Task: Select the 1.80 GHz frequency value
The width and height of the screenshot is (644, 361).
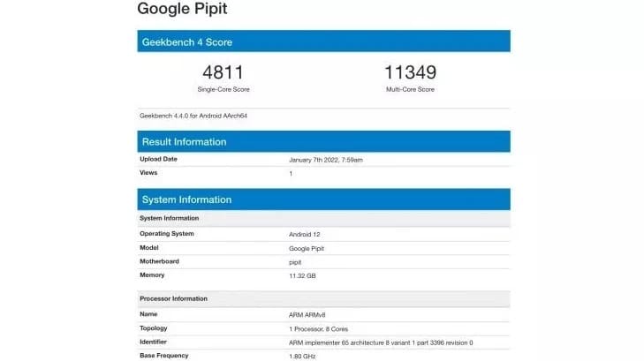Action: click(302, 357)
